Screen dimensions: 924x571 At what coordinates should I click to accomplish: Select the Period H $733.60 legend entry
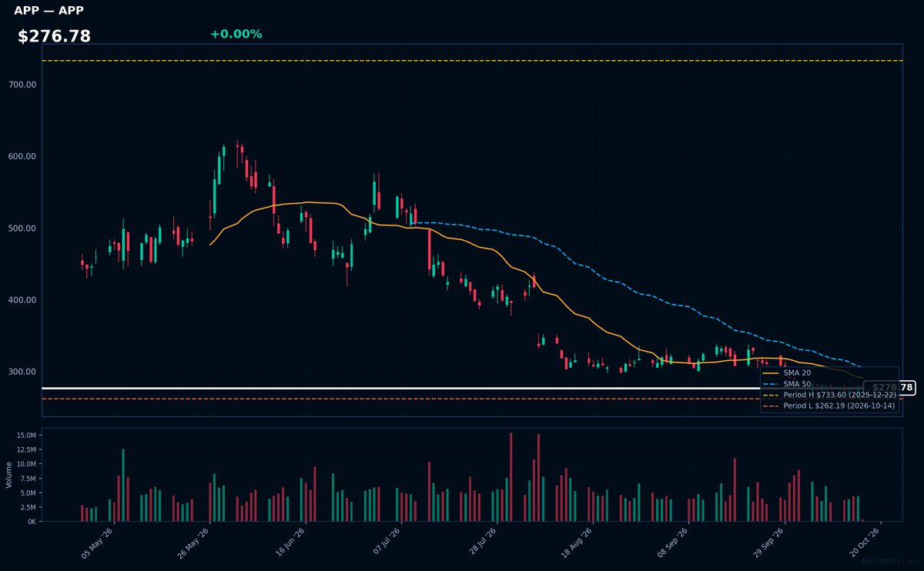829,395
